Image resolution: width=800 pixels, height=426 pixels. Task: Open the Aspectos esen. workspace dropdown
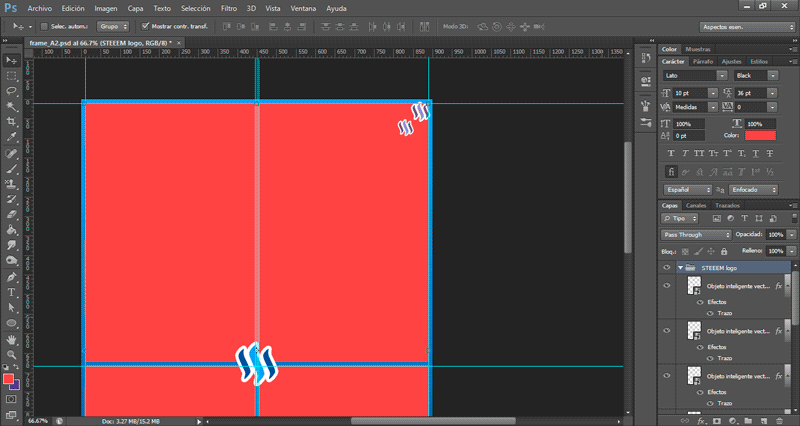click(x=747, y=27)
